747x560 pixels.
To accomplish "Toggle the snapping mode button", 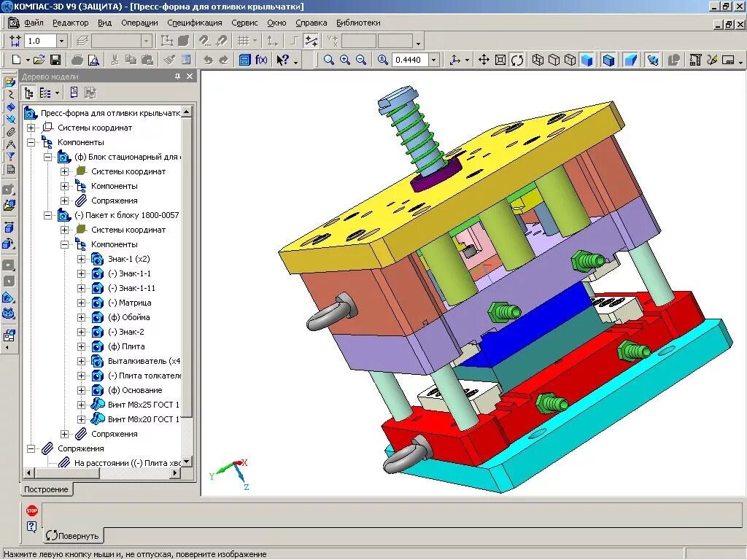I will tap(311, 41).
